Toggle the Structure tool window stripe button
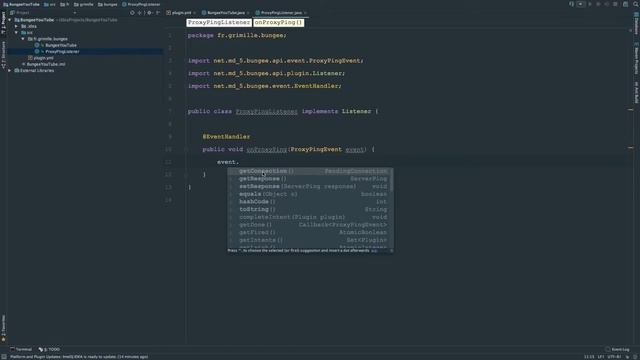The image size is (640, 360). point(3,54)
